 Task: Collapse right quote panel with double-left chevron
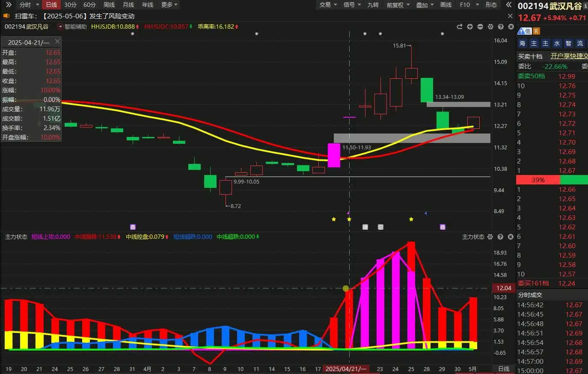click(x=508, y=5)
